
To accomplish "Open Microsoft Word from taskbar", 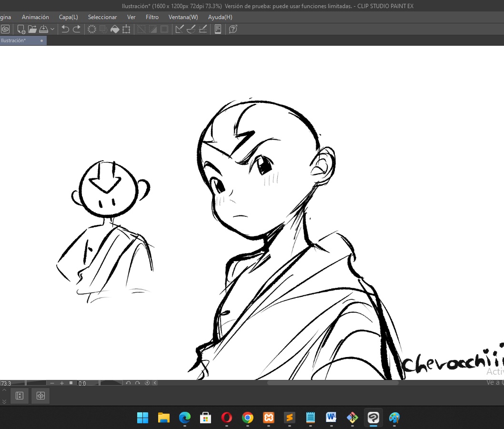I will 332,418.
